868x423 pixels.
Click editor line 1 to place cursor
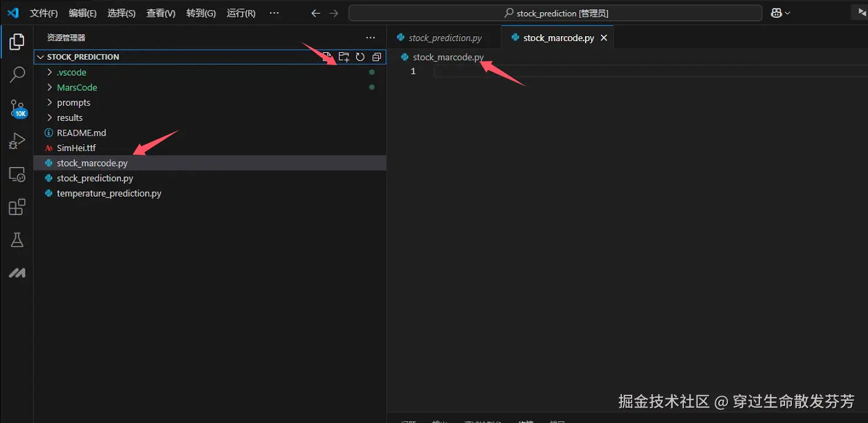click(650, 71)
